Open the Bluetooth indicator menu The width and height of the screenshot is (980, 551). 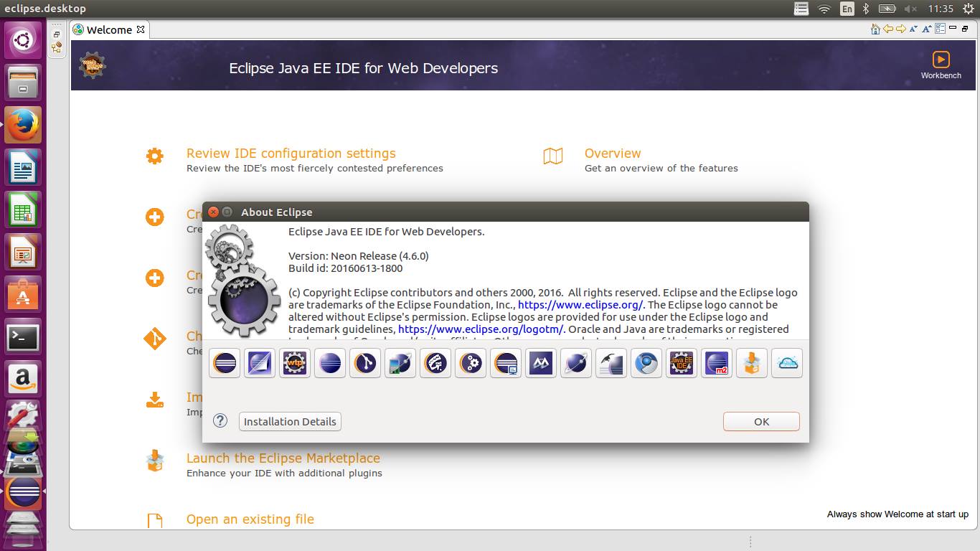pyautogui.click(x=866, y=9)
